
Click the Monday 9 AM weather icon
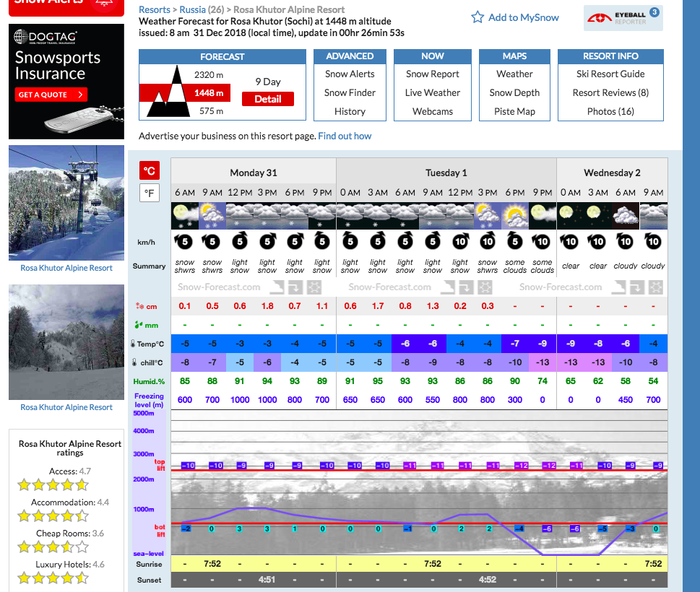[x=212, y=216]
